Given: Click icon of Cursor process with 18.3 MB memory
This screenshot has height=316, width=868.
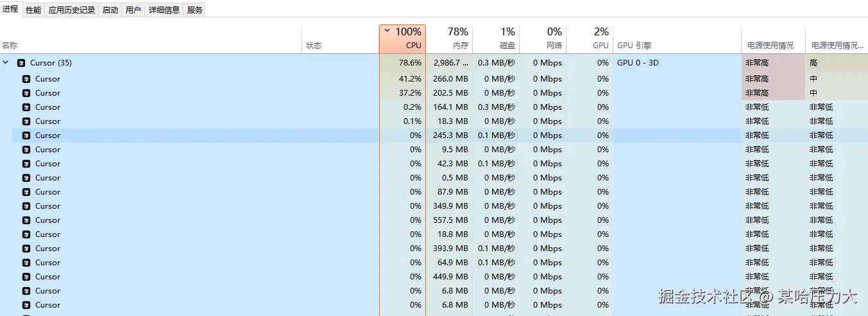Looking at the screenshot, I should click(x=26, y=121).
